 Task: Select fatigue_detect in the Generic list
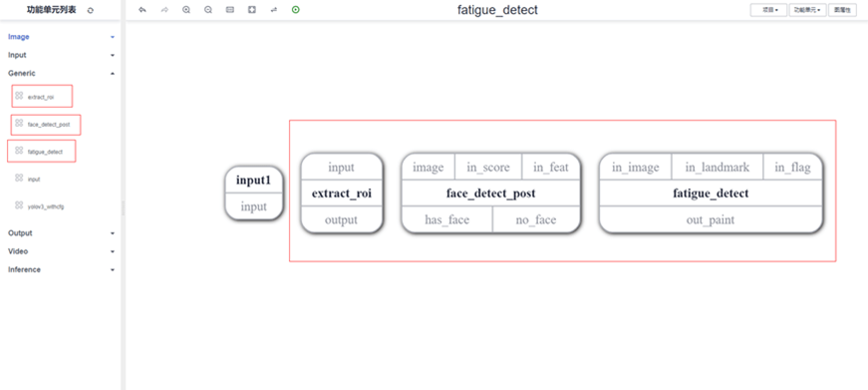point(45,152)
